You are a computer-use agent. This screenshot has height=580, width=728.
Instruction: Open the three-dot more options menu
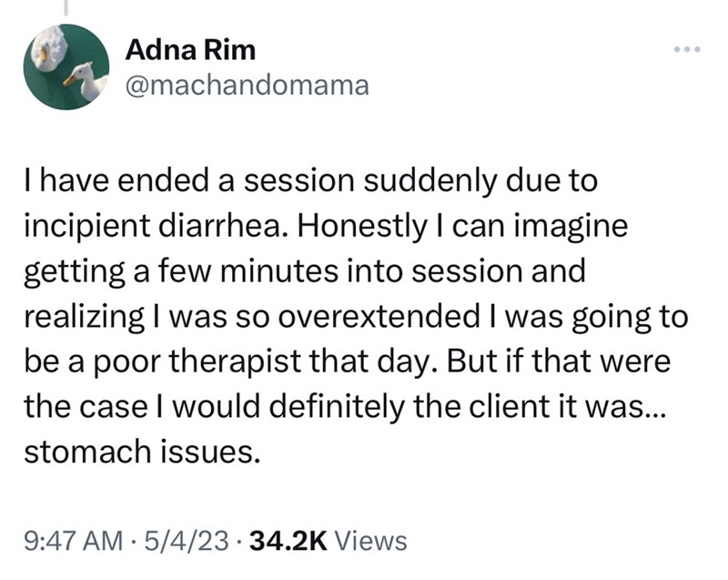tap(687, 49)
